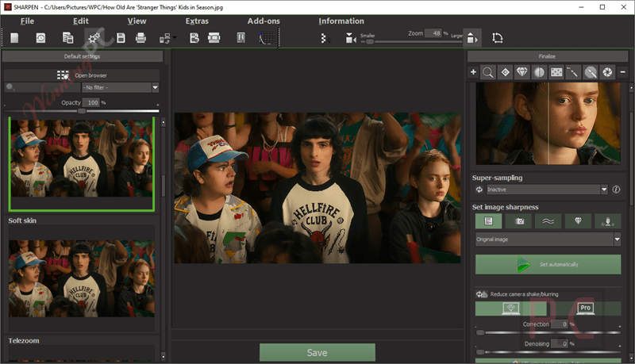
Task: Open the Add-ons menu
Action: click(x=264, y=21)
